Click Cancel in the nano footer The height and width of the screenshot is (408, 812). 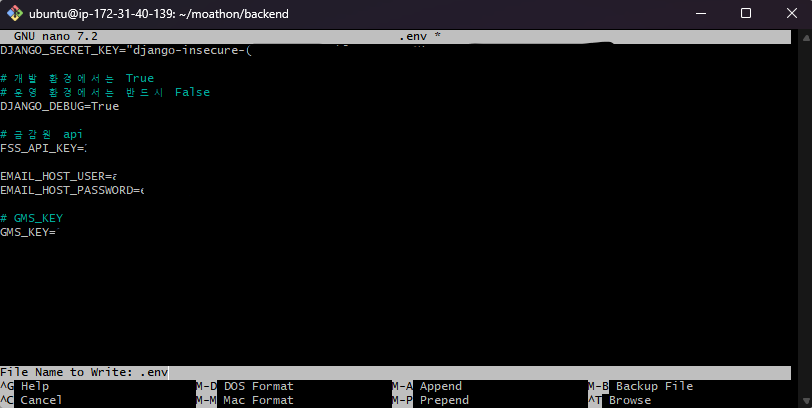click(41, 400)
